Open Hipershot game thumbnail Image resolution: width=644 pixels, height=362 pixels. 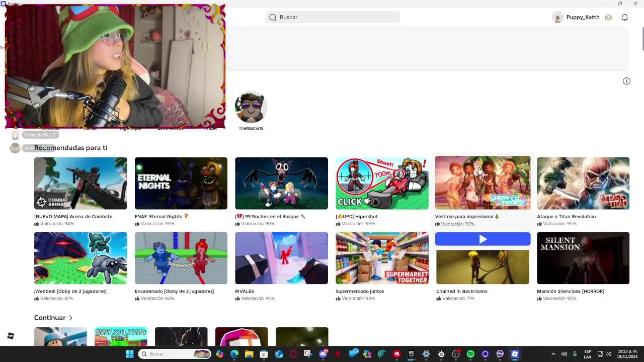[382, 184]
